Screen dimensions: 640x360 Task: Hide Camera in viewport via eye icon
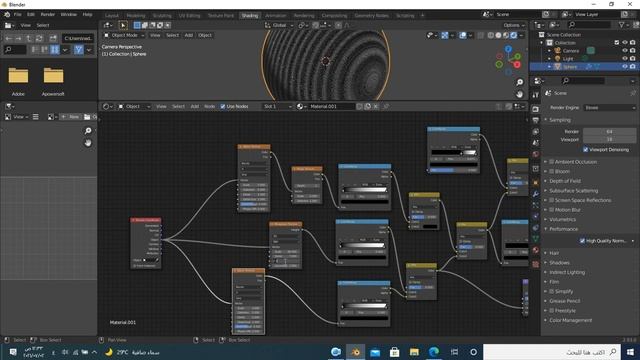pyautogui.click(x=624, y=51)
